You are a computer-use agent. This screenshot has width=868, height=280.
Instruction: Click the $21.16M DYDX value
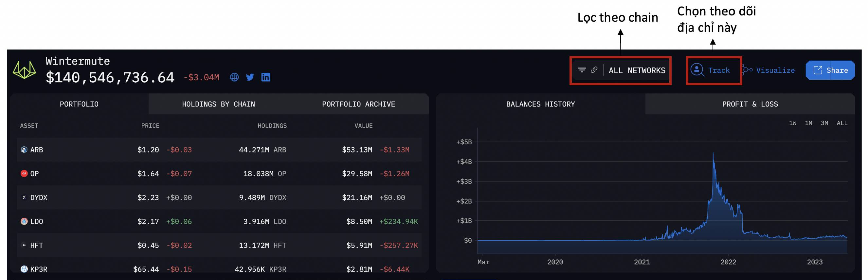[x=357, y=198]
